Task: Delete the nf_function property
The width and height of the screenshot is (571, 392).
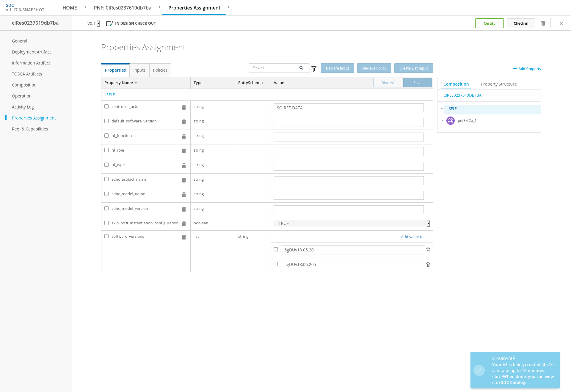Action: pos(184,136)
